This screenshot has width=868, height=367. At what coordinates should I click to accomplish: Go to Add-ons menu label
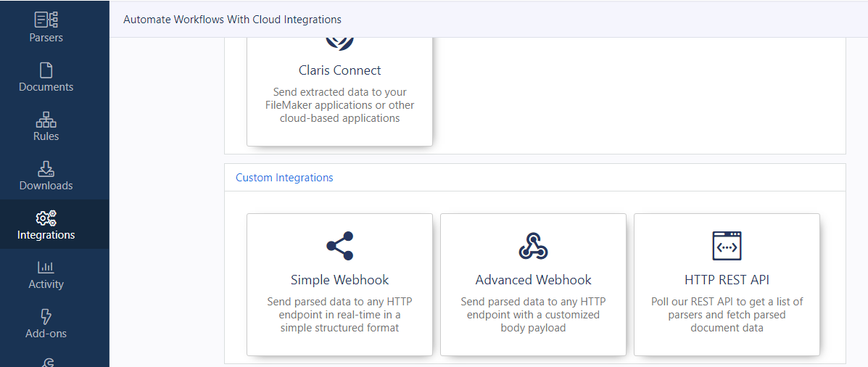point(46,333)
